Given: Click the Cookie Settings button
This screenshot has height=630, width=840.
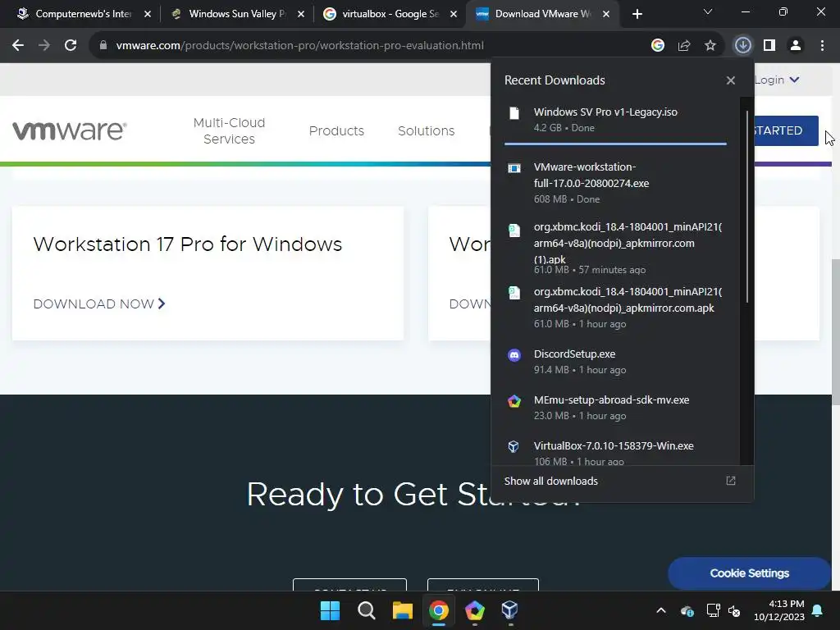Looking at the screenshot, I should (x=749, y=573).
